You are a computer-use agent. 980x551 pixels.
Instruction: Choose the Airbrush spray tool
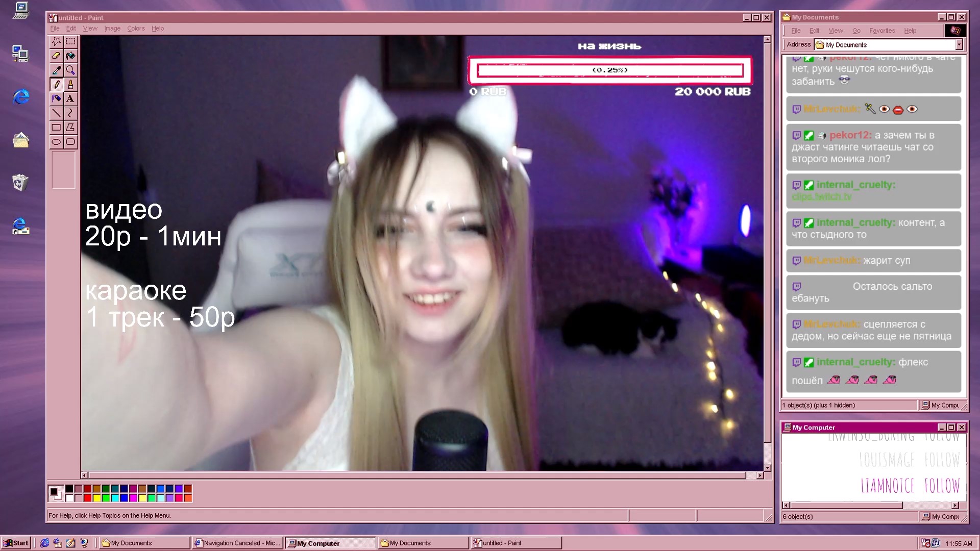tap(56, 98)
